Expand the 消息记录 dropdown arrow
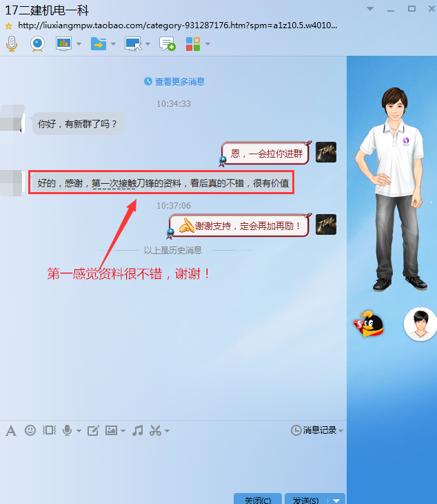This screenshot has width=437, height=504. coord(341,431)
